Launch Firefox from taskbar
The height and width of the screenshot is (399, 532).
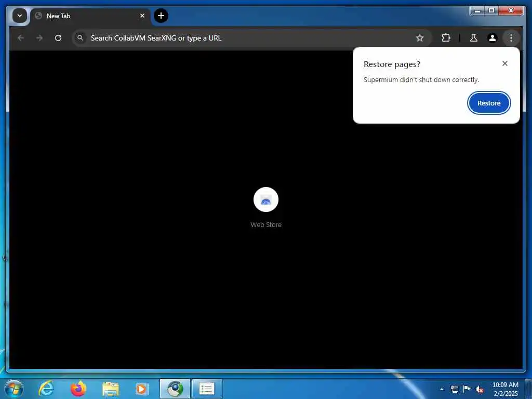point(78,389)
